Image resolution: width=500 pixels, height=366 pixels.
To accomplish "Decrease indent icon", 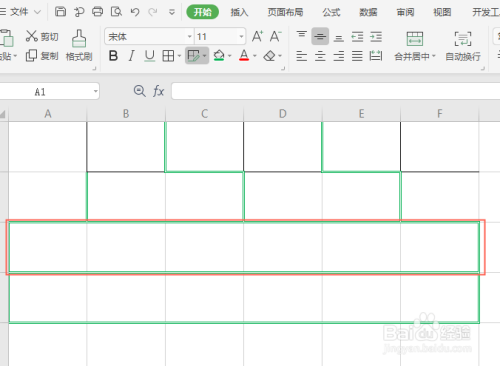I will 357,36.
